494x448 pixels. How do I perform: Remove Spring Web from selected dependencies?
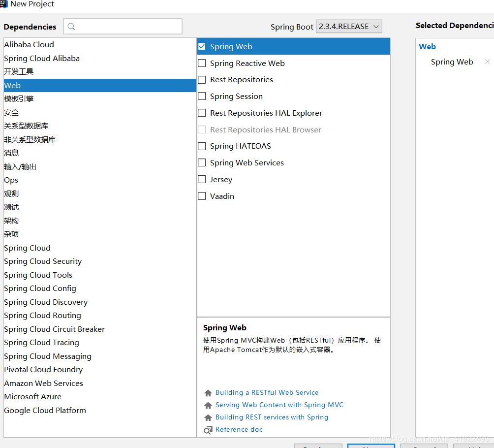[488, 62]
